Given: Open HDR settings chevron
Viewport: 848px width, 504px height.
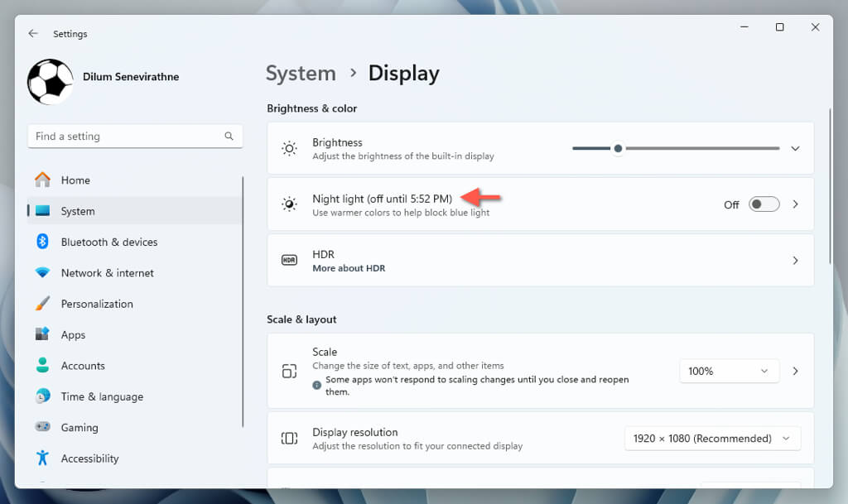Looking at the screenshot, I should pyautogui.click(x=795, y=261).
